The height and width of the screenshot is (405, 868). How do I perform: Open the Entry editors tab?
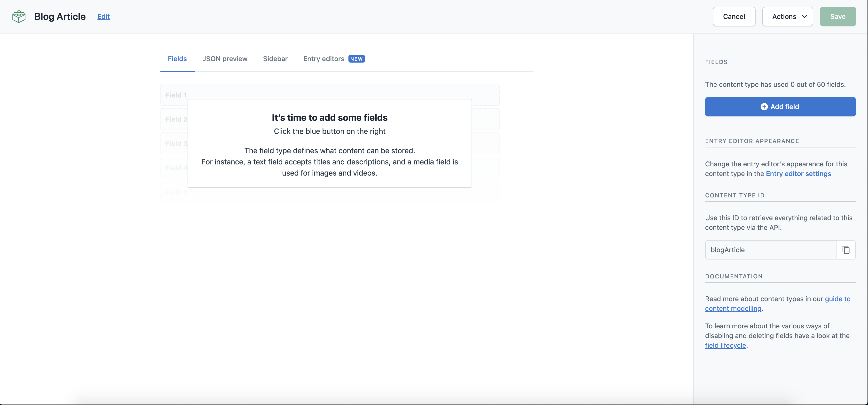(x=324, y=59)
